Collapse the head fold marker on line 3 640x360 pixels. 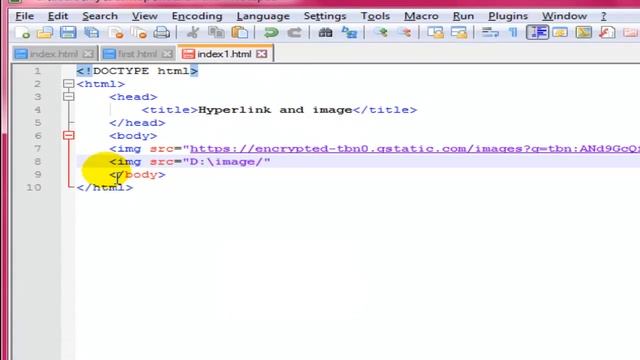(x=69, y=97)
